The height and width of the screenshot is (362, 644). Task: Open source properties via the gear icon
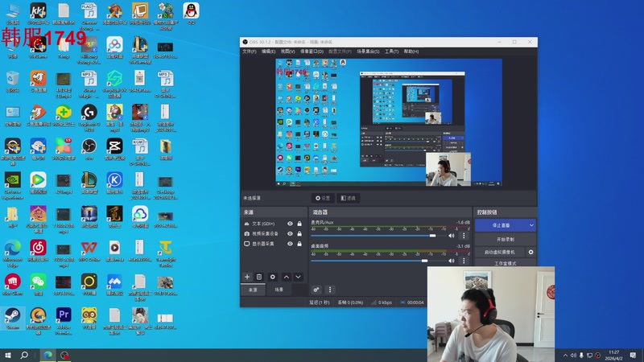point(272,277)
